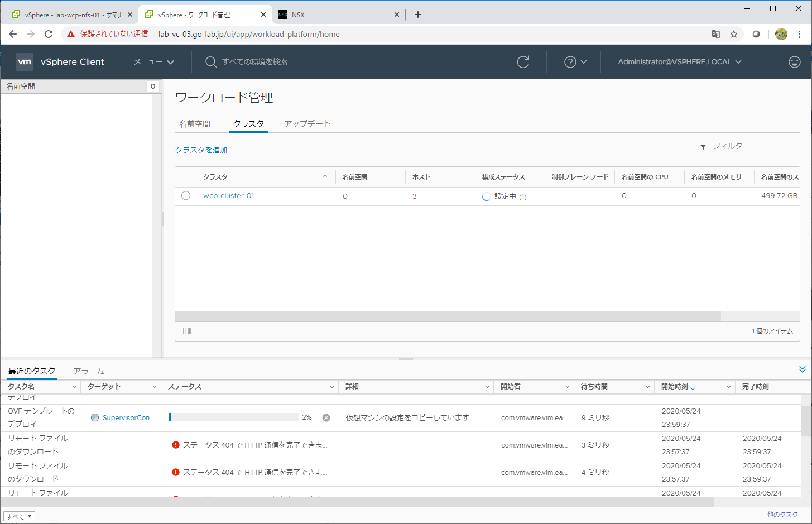This screenshot has height=524, width=812.
Task: Open the Chrome three-dot menu
Action: pyautogui.click(x=799, y=34)
